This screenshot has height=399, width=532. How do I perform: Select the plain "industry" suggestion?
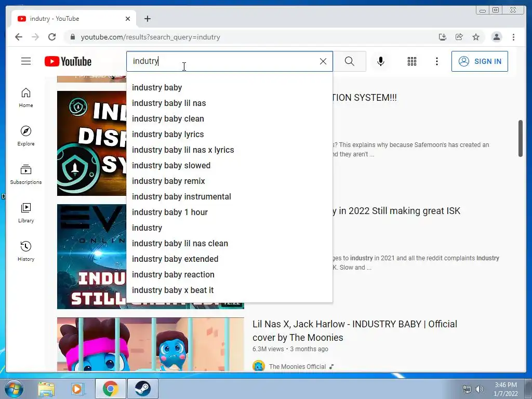tap(229, 228)
